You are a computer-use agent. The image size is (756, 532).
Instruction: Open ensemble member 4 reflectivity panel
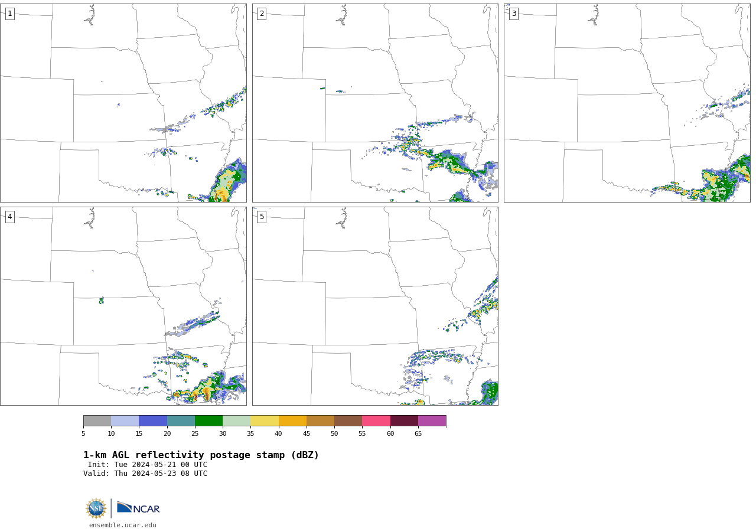123,306
